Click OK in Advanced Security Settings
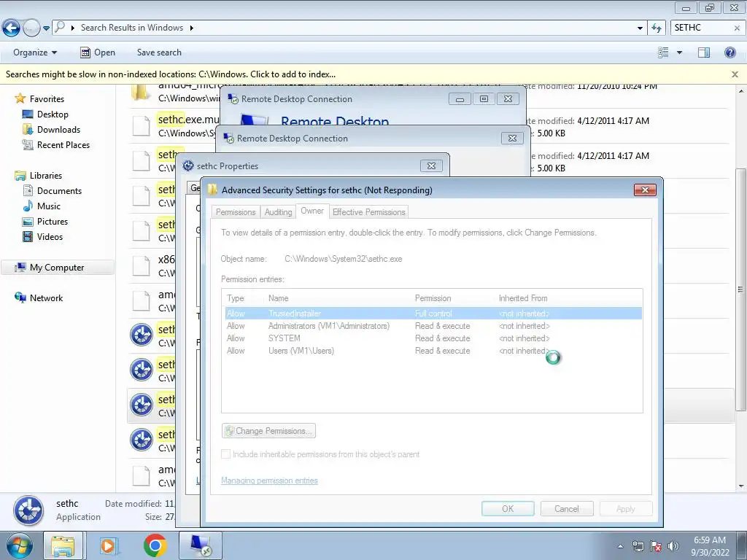The width and height of the screenshot is (747, 560). pos(508,508)
